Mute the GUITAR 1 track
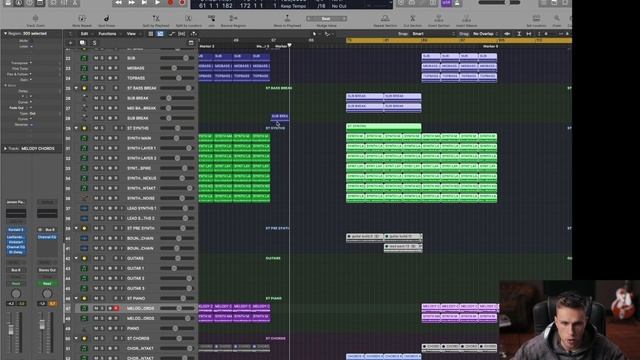The width and height of the screenshot is (640, 360). pos(96,268)
